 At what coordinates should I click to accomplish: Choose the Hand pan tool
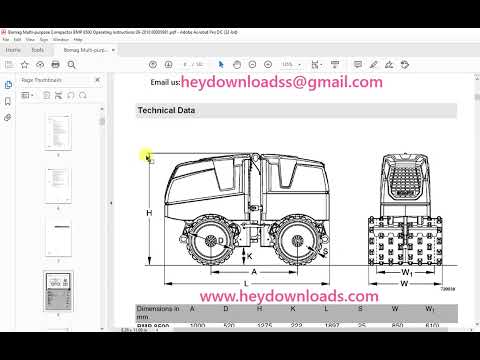tap(237, 65)
